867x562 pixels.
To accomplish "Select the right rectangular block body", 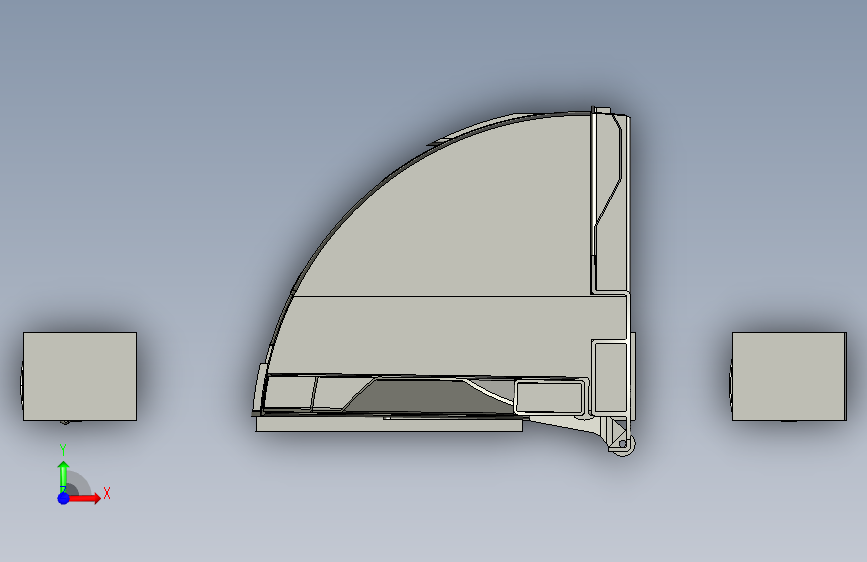I will (x=789, y=376).
